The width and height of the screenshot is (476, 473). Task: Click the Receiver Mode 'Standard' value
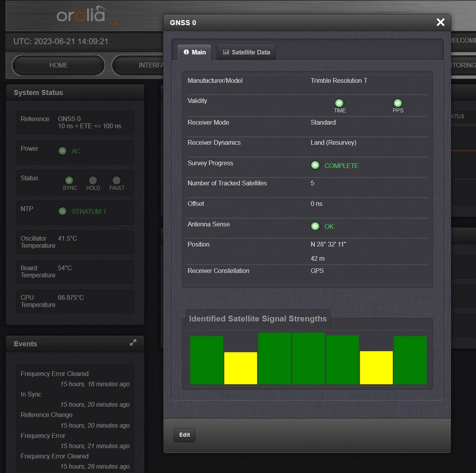pos(323,123)
